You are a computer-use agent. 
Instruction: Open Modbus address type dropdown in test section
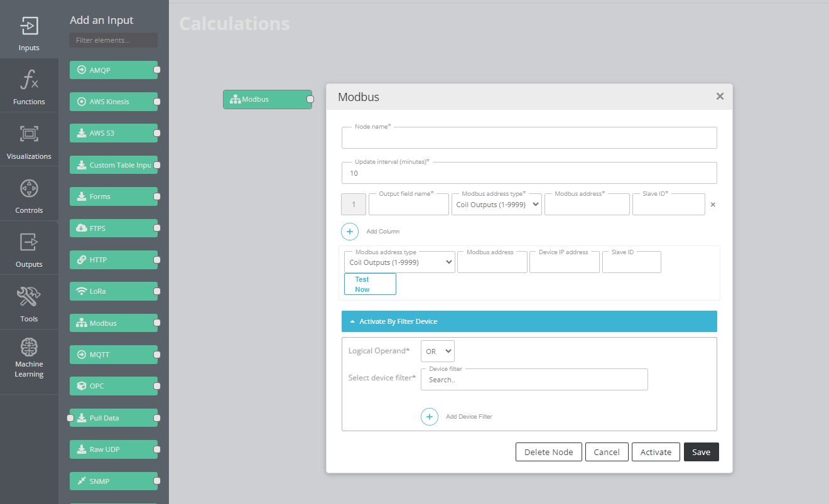click(x=400, y=262)
